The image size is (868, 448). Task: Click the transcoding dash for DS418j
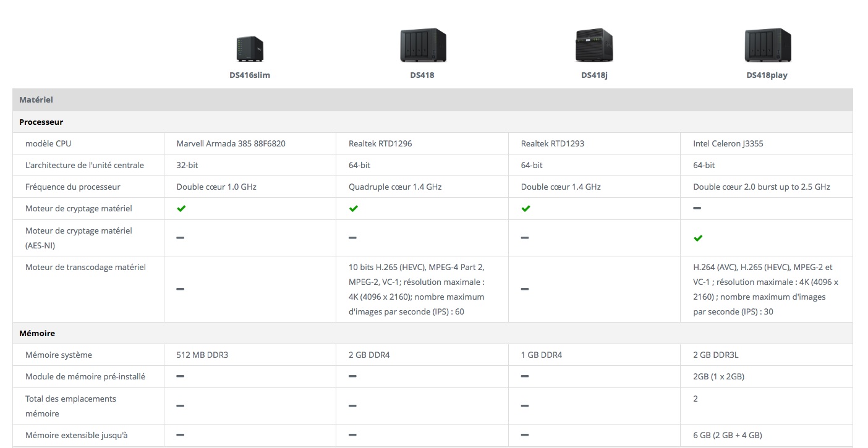point(525,289)
